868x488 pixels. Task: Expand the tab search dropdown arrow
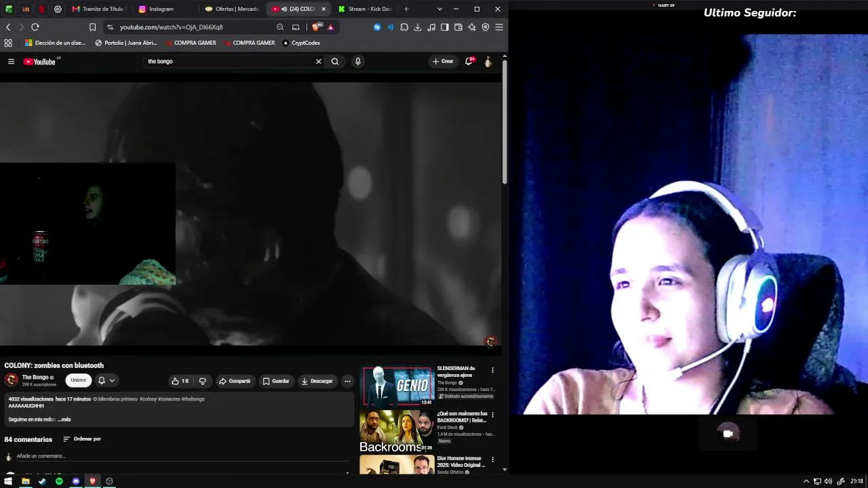point(439,9)
